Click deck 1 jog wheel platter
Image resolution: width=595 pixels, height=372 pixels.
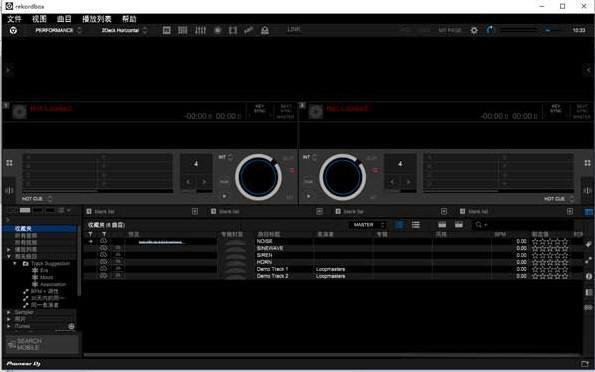tap(258, 177)
